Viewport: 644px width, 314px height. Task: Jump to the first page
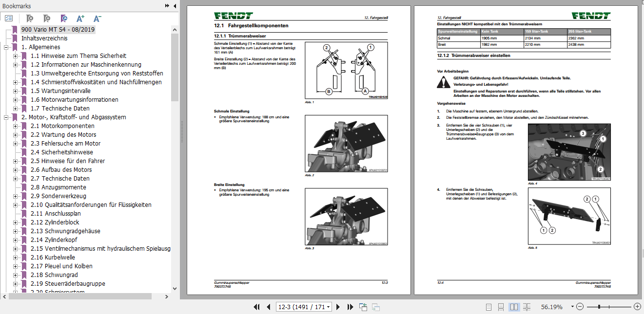[x=256, y=307]
